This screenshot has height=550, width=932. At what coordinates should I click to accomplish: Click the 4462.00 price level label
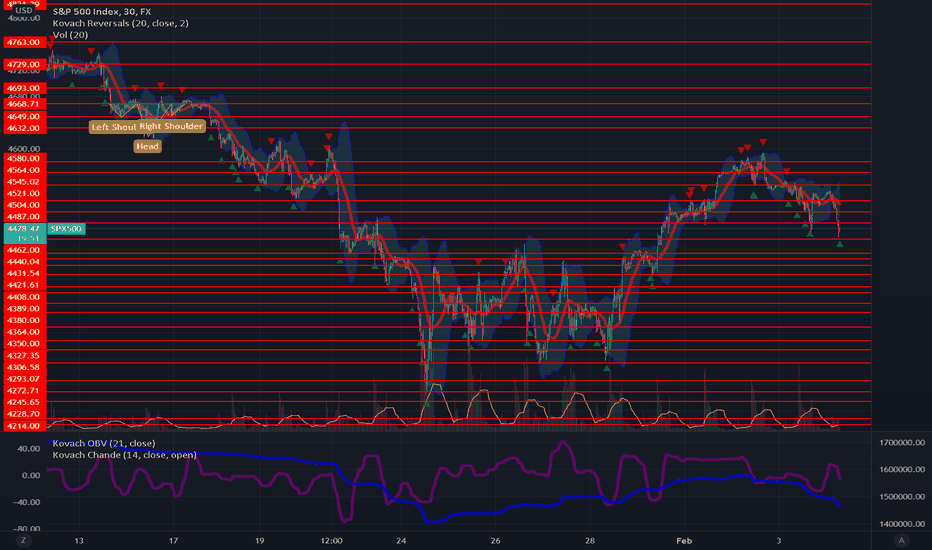click(x=24, y=250)
